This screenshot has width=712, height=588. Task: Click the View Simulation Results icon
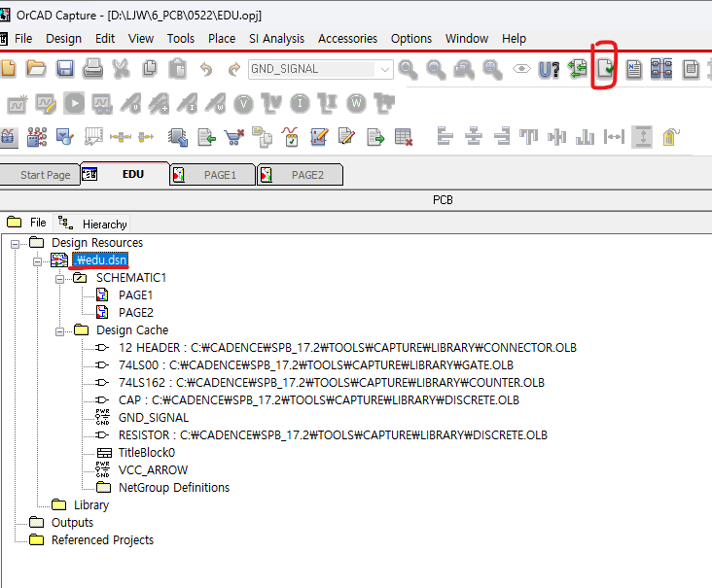click(x=102, y=104)
